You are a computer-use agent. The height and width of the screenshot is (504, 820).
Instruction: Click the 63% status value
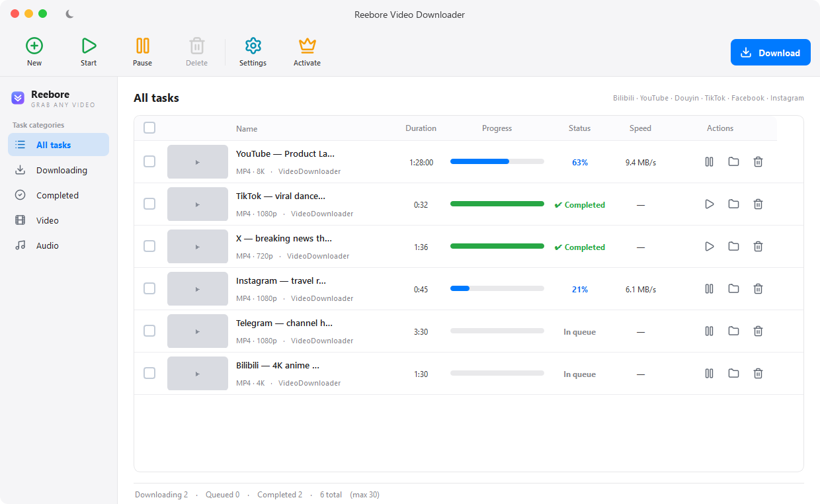click(x=580, y=163)
